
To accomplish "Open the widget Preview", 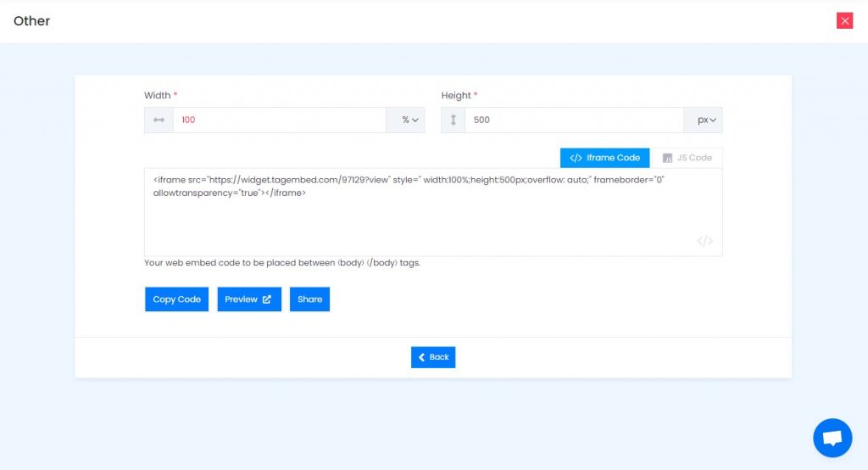I will pos(249,299).
